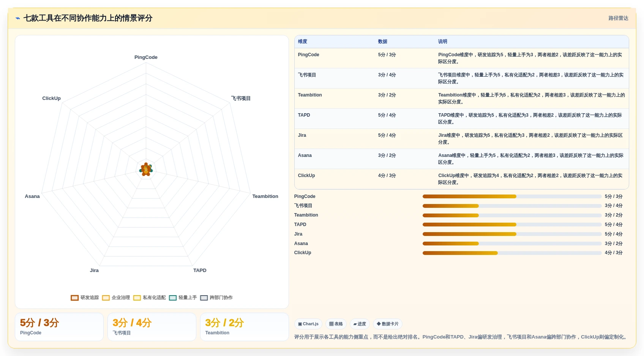Click the radar data cluster at chart center

146,169
